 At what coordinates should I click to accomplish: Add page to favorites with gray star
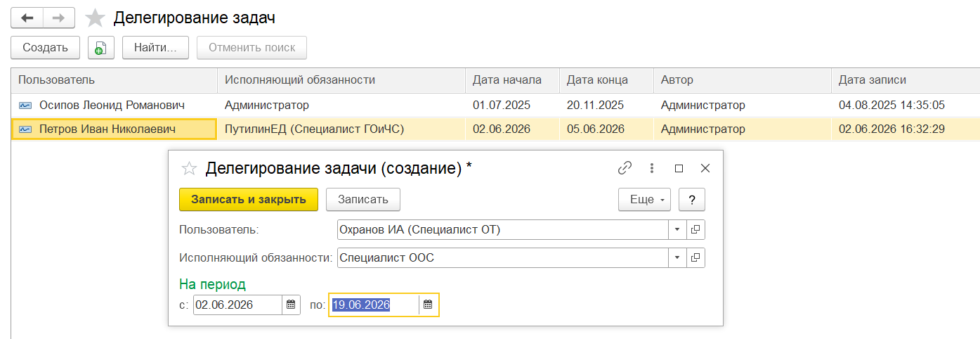(95, 18)
